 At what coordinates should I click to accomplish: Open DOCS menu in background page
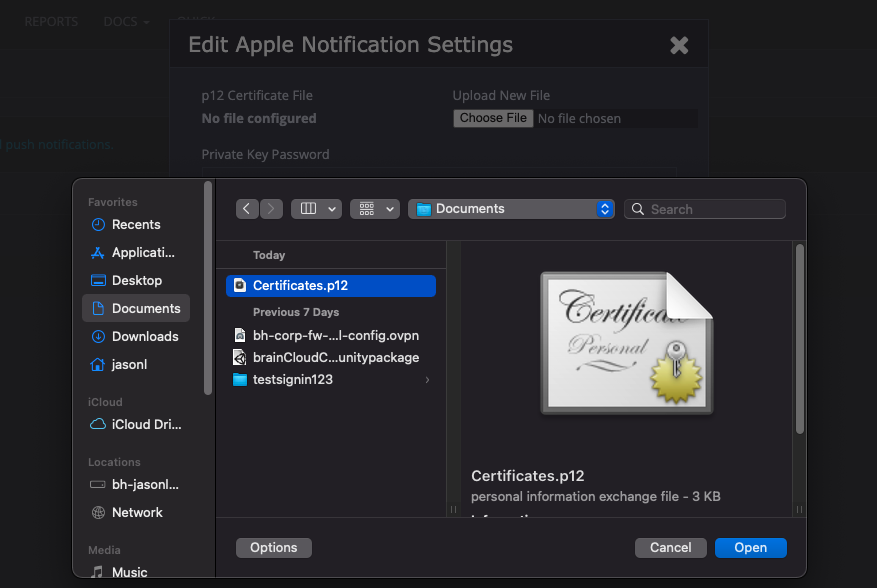[x=126, y=21]
